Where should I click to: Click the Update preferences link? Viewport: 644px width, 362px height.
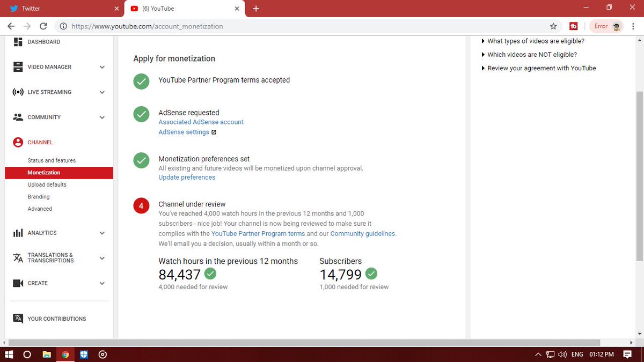pos(187,178)
